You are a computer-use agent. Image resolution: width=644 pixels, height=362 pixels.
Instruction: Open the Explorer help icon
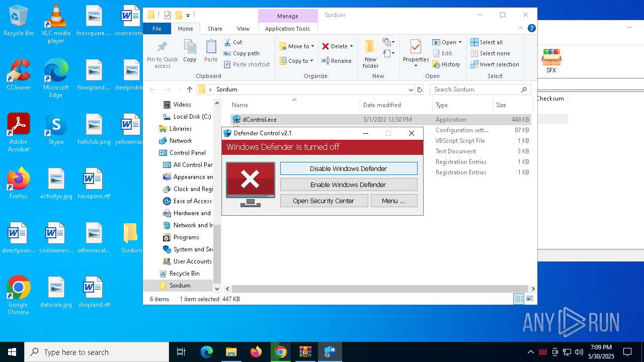532,29
